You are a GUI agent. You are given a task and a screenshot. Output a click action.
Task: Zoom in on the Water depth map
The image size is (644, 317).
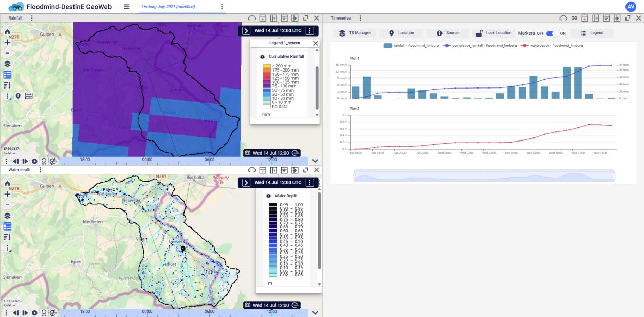pyautogui.click(x=7, y=195)
